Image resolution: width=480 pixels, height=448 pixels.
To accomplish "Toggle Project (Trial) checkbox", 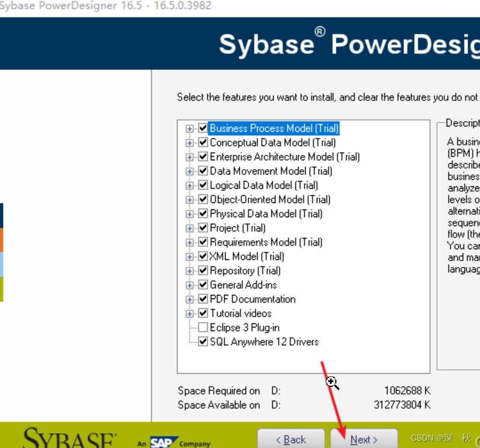I will [x=203, y=228].
